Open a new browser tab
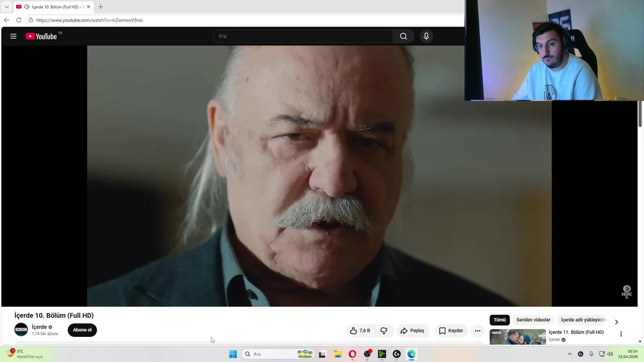644x362 pixels. (x=100, y=7)
